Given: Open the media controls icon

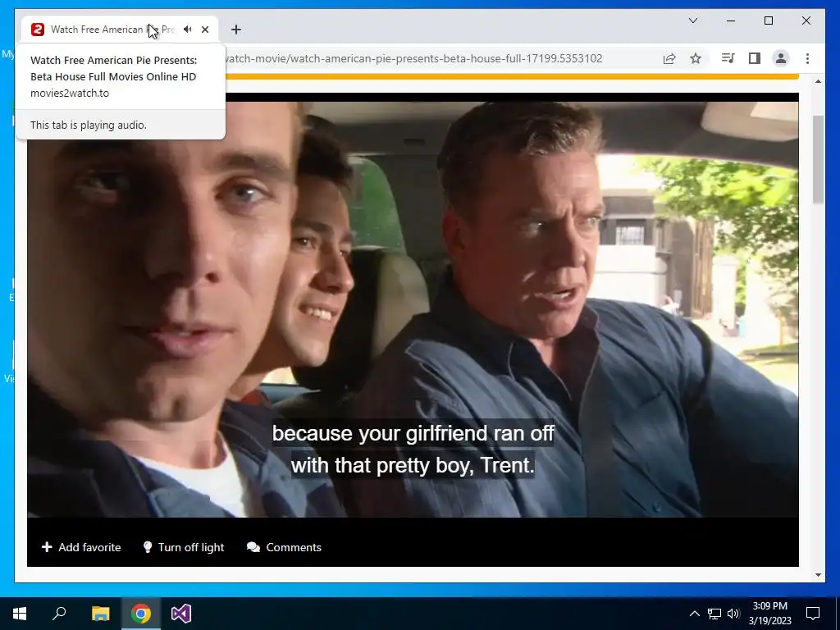Looking at the screenshot, I should pos(728,58).
